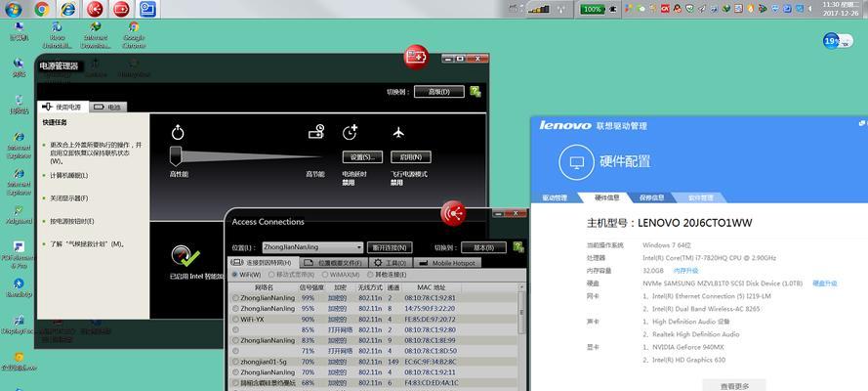
Task: Click the red Access Connections logo badge
Action: click(453, 213)
